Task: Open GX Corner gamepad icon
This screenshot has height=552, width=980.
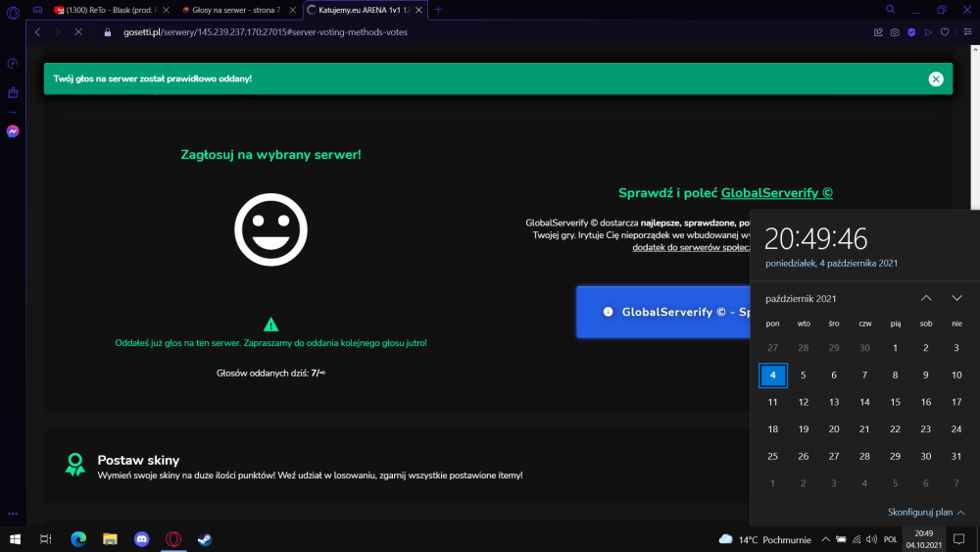Action: 38,10
